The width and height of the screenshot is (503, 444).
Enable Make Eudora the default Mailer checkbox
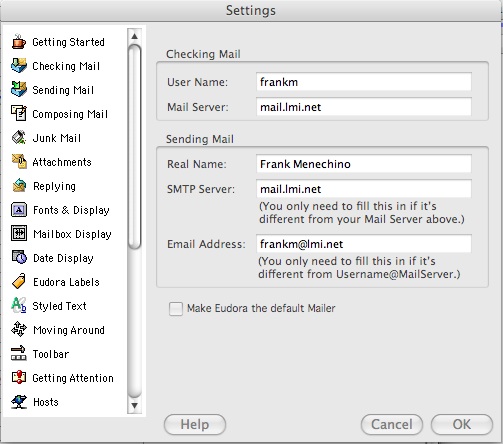pyautogui.click(x=176, y=308)
